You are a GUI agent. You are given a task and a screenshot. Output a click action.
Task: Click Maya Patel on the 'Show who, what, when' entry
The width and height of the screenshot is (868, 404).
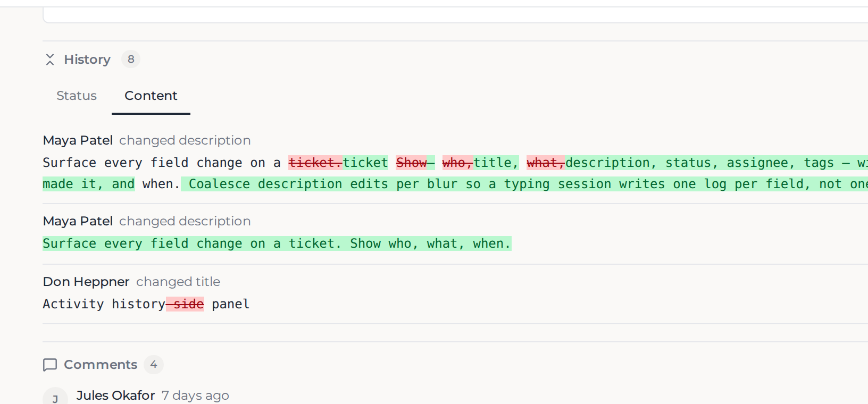coord(78,221)
